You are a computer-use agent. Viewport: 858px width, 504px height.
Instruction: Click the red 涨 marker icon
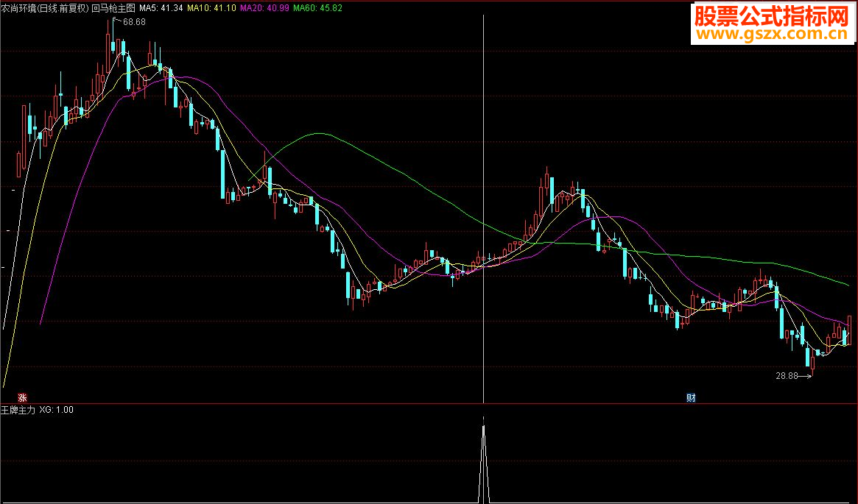click(22, 398)
